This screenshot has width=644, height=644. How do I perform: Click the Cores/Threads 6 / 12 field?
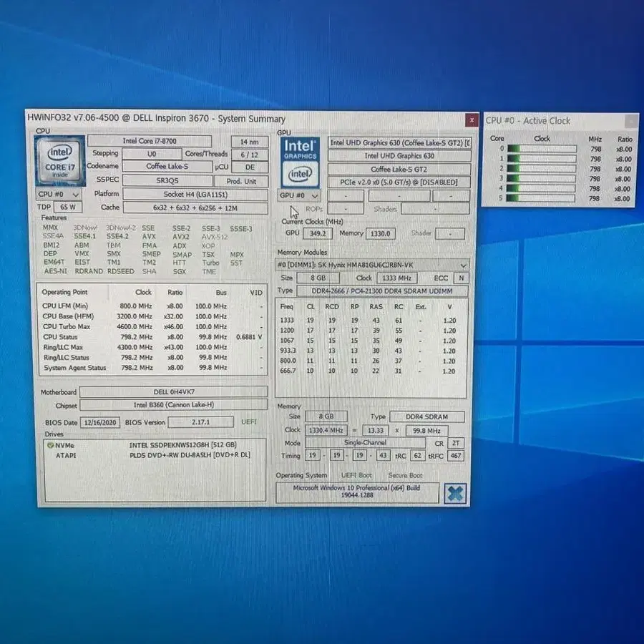point(249,155)
